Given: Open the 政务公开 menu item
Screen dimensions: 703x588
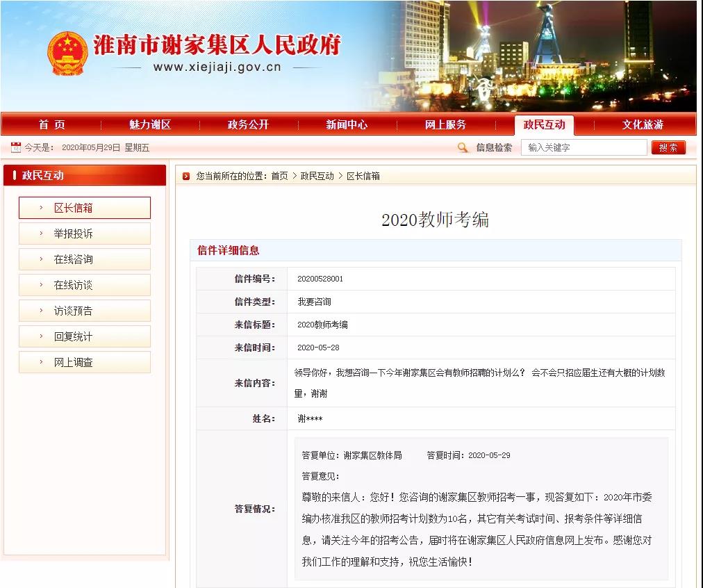Looking at the screenshot, I should (248, 124).
